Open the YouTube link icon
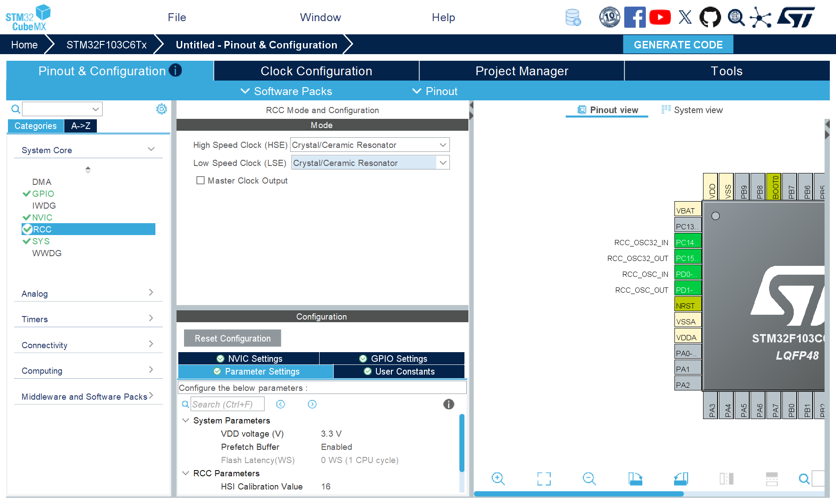 660,18
